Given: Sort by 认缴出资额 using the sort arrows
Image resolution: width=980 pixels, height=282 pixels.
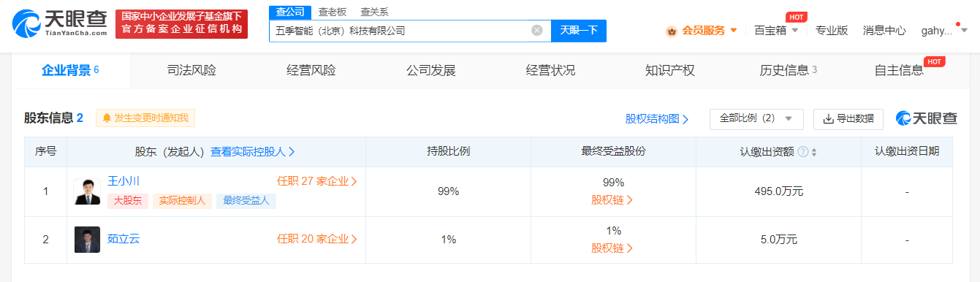Looking at the screenshot, I should tap(814, 152).
